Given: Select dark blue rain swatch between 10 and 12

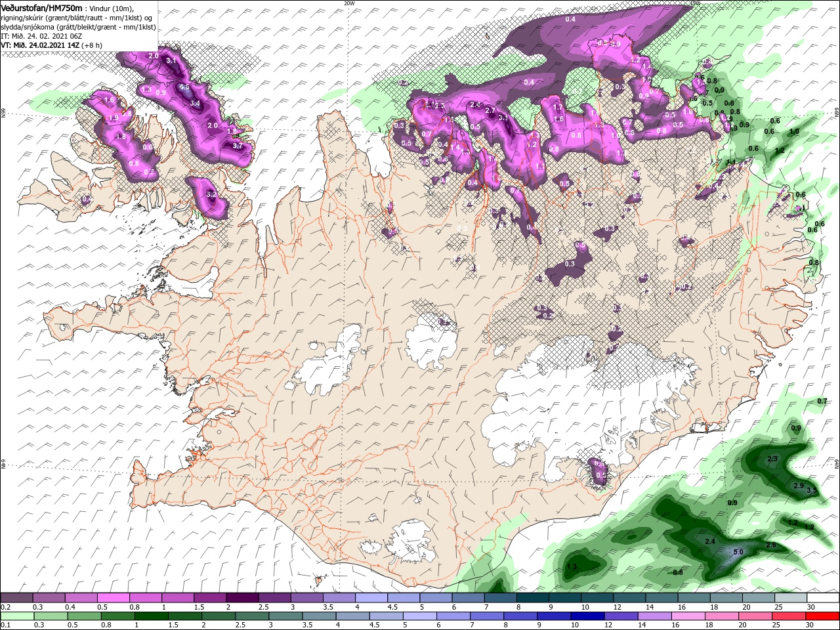Looking at the screenshot, I should (x=587, y=616).
